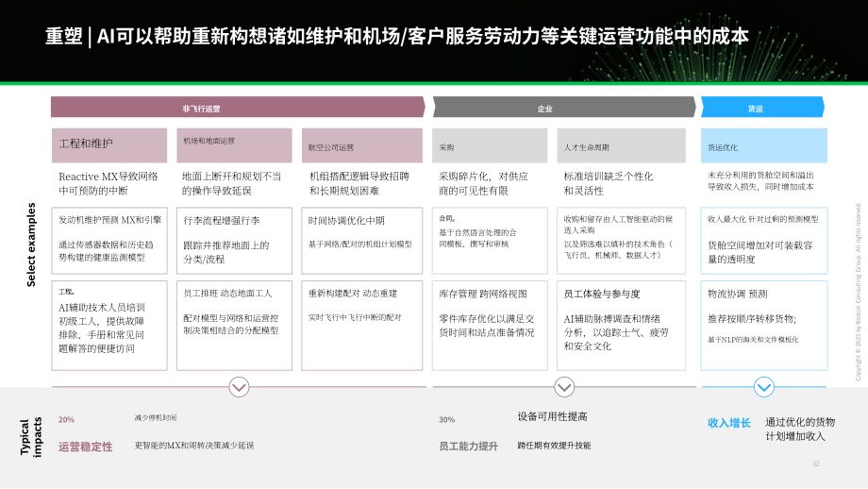The height and width of the screenshot is (489, 868).
Task: Click the gray chevron circle under 企业 section
Action: coord(564,387)
